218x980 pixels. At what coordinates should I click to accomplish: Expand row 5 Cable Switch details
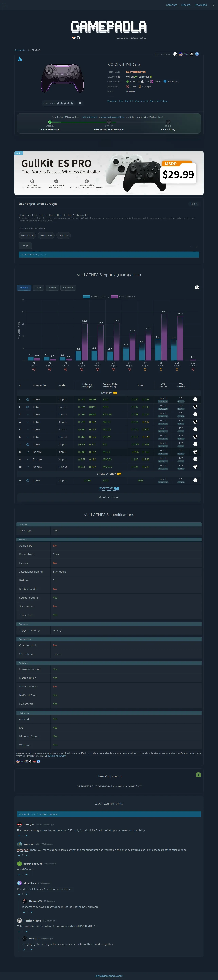[27, 430]
